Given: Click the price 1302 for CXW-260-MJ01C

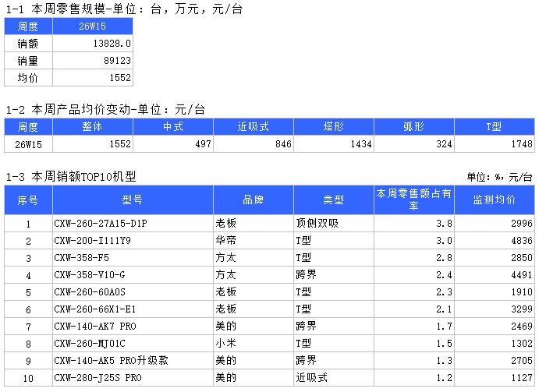Looking at the screenshot, I should 522,343.
